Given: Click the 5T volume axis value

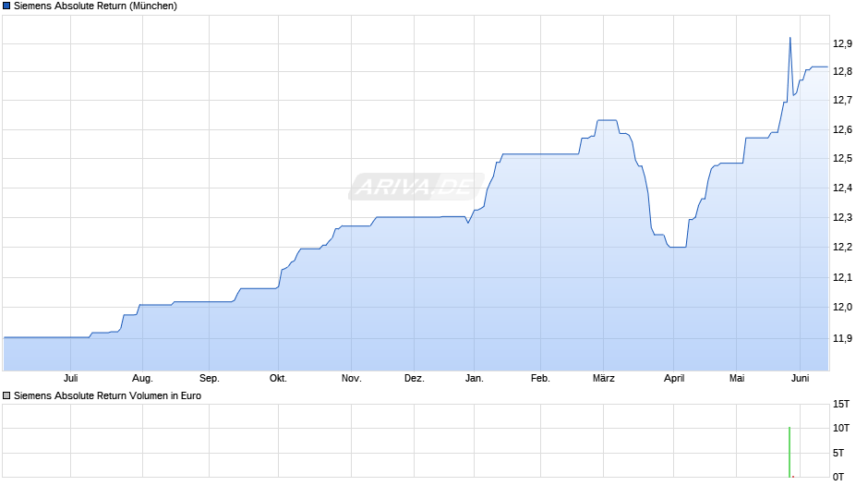Looking at the screenshot, I should [x=838, y=453].
